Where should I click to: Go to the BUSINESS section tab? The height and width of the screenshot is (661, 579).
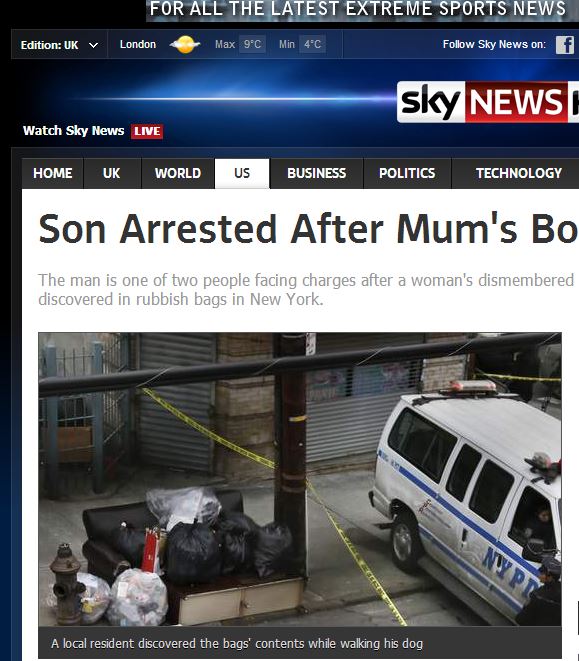point(317,173)
